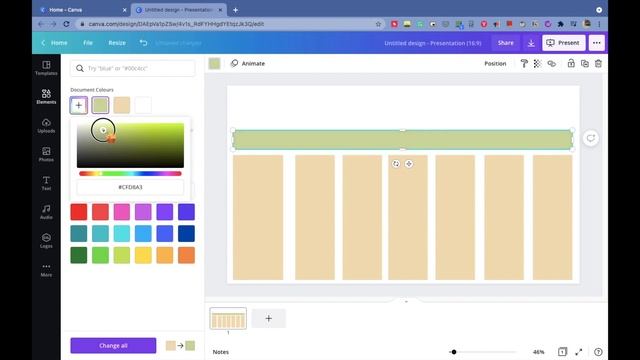Reload the page in the browser
Viewport: 640px width, 360px height.
point(66,24)
